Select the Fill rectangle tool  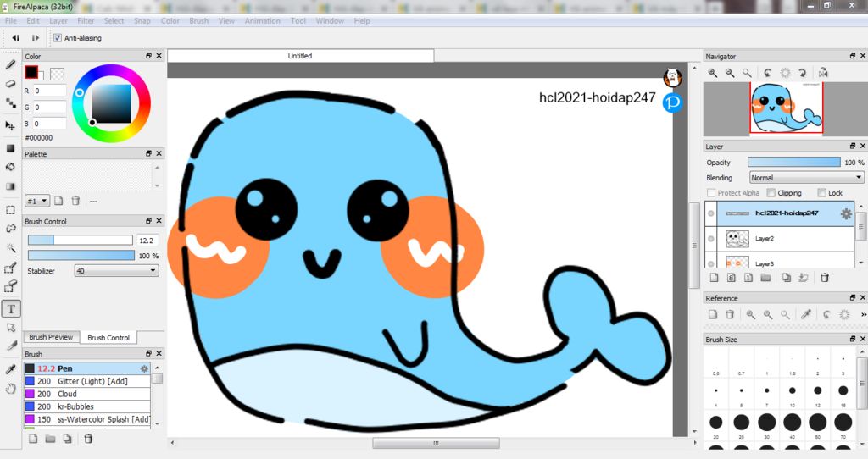click(x=10, y=148)
